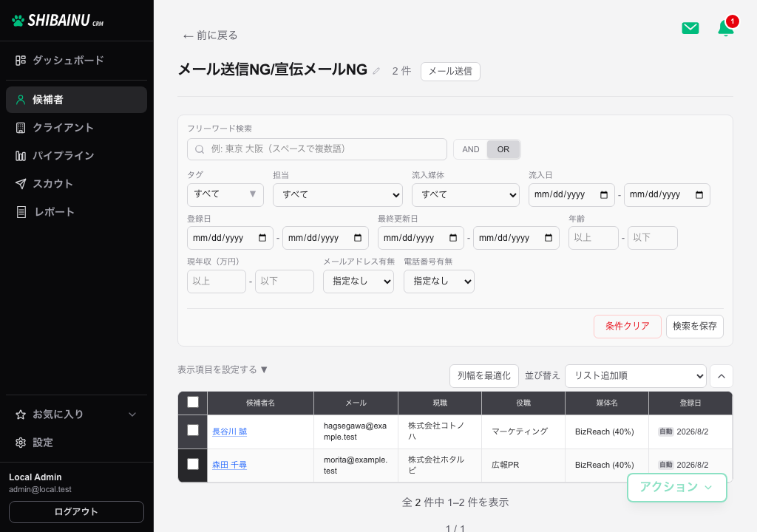757x532 pixels.
Task: Click the 株式会社ホタルビ company cell
Action: click(x=440, y=465)
